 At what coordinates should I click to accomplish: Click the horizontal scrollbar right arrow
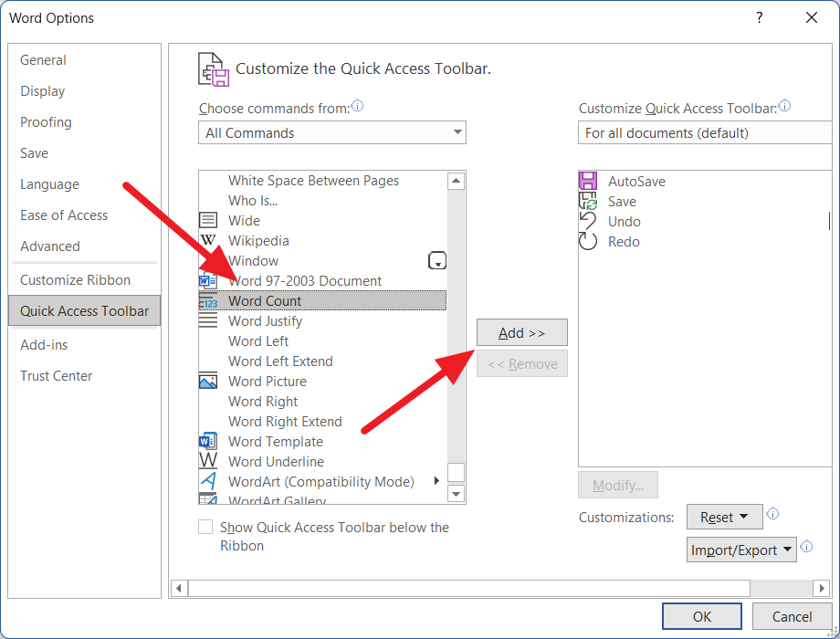(821, 588)
